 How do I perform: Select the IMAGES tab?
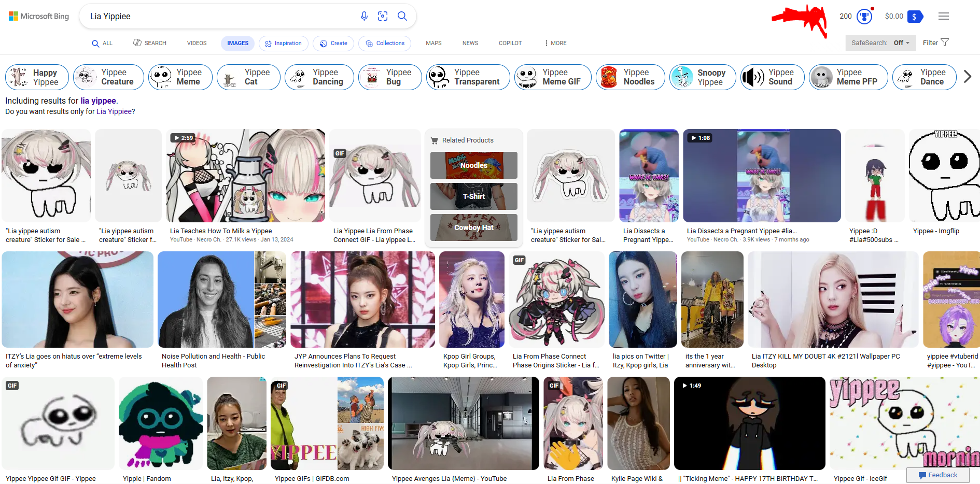tap(237, 43)
